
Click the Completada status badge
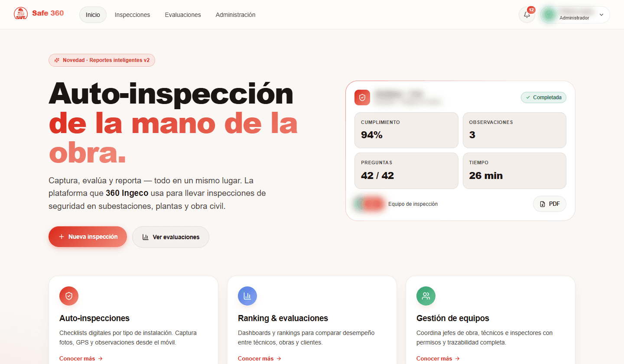543,97
